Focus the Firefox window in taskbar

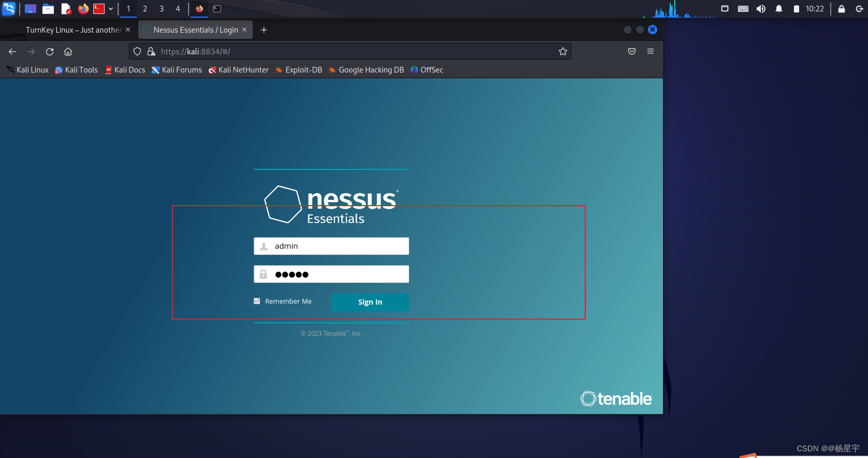199,9
